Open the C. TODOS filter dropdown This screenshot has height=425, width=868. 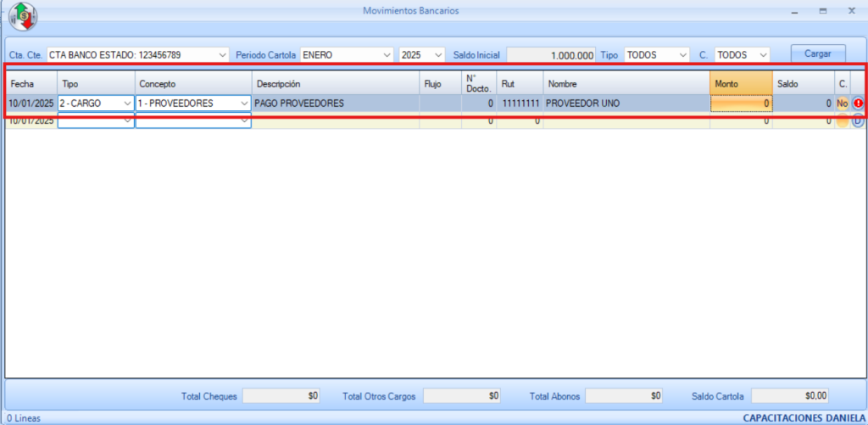click(763, 54)
